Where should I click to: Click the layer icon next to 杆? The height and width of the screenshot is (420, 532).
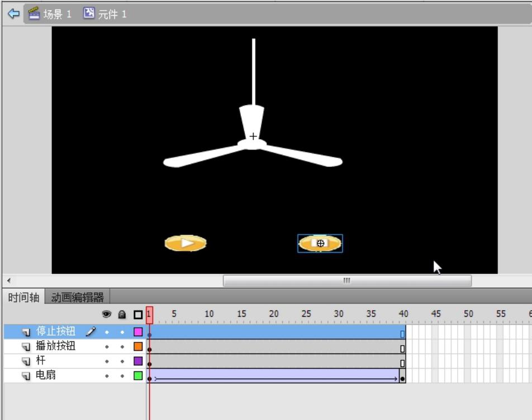pos(26,361)
